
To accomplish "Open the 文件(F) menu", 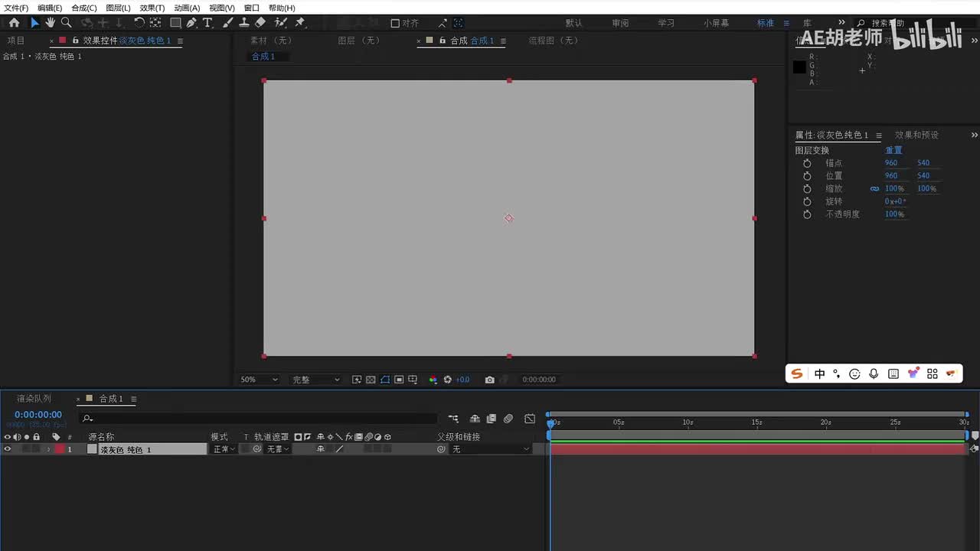I will click(x=16, y=8).
